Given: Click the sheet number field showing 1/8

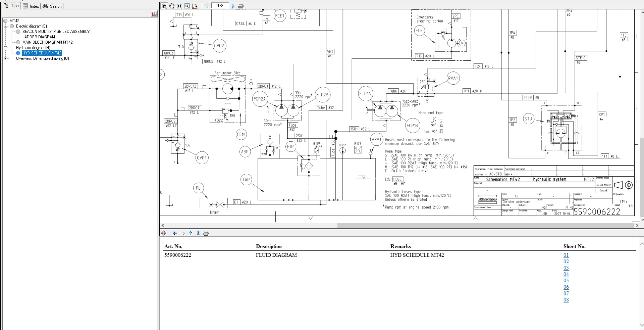Looking at the screenshot, I should point(220,6).
